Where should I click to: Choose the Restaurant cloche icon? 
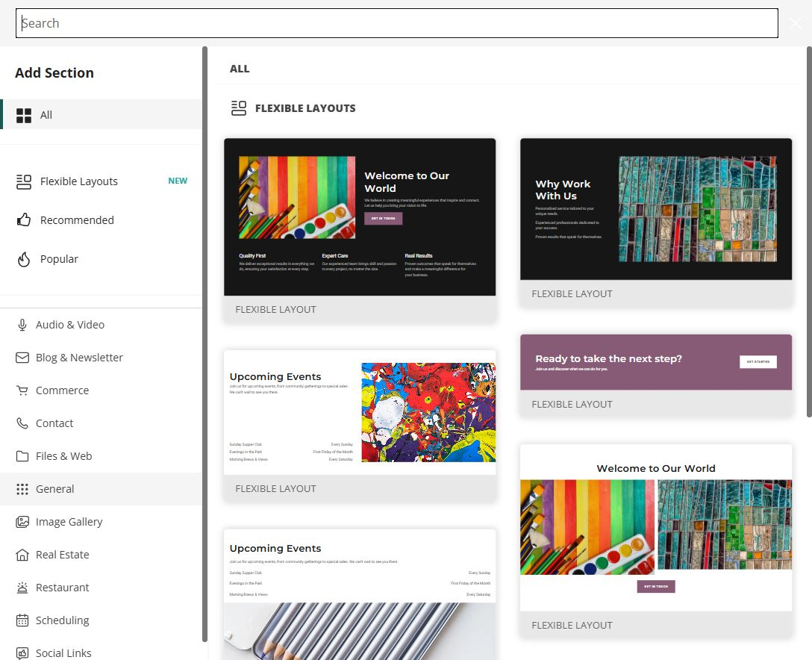(x=22, y=588)
